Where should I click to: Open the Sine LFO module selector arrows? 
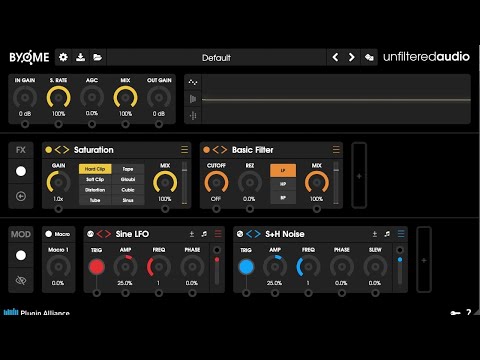pos(104,234)
